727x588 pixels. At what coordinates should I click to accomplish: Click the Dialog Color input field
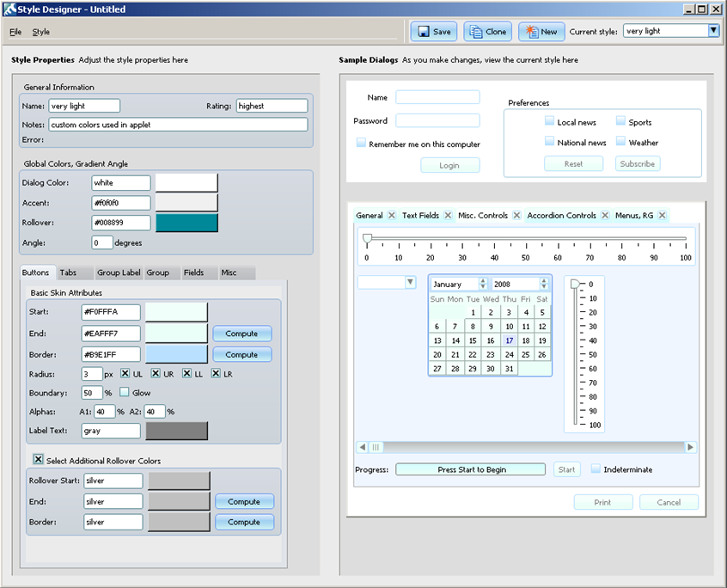pyautogui.click(x=121, y=183)
